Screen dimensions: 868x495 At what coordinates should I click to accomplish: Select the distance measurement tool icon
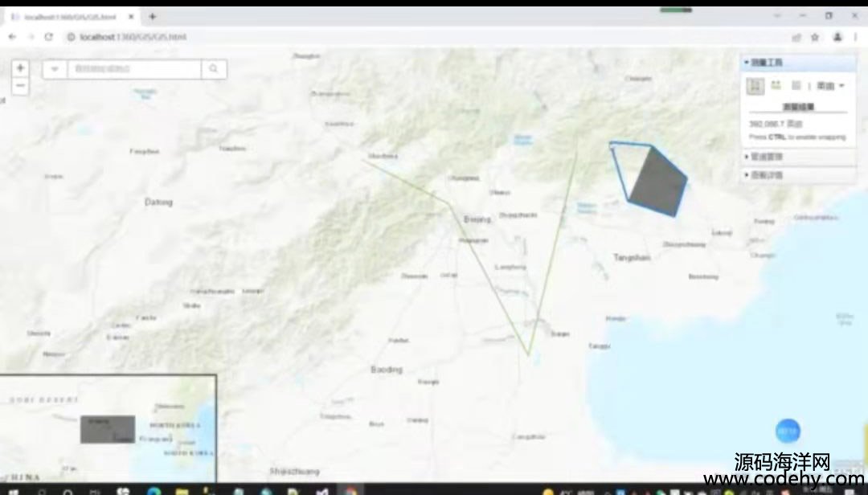pyautogui.click(x=776, y=85)
